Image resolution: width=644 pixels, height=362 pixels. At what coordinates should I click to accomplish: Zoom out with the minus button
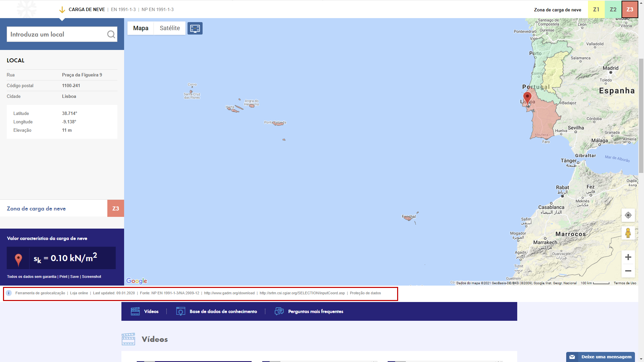point(628,271)
